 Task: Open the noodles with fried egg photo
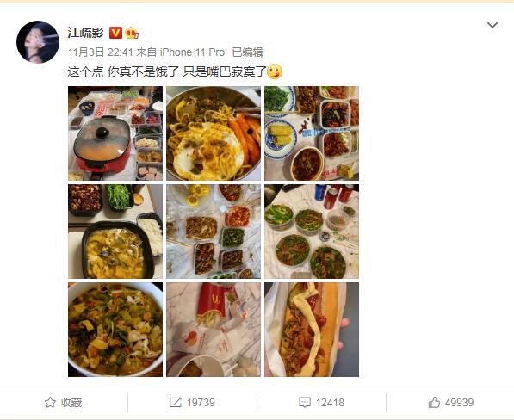click(214, 133)
